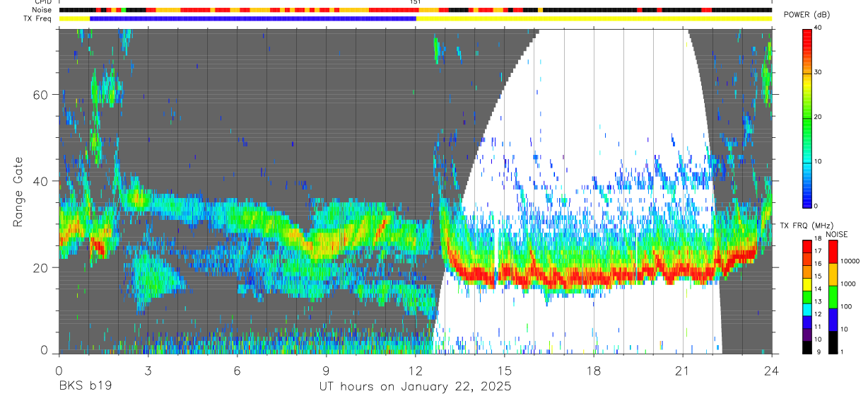Select the 1000 value in NOISE legend

(x=848, y=284)
